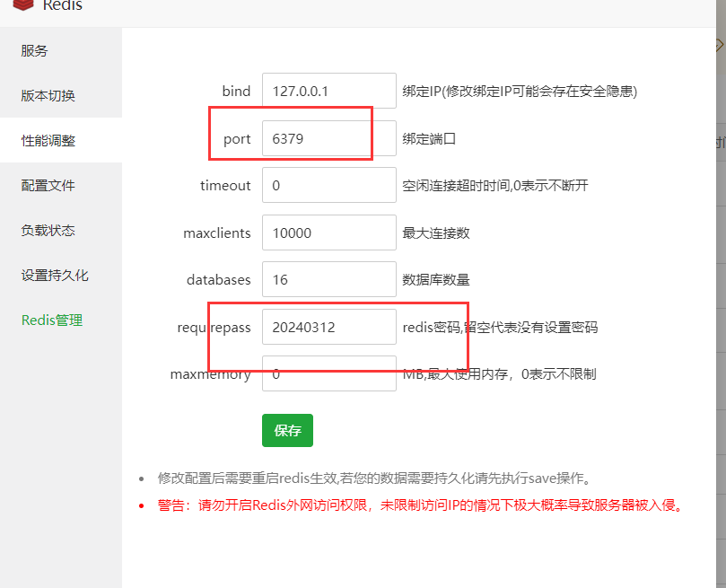Viewport: 726px width, 588px height.
Task: Click the timeout label text
Action: [225, 186]
